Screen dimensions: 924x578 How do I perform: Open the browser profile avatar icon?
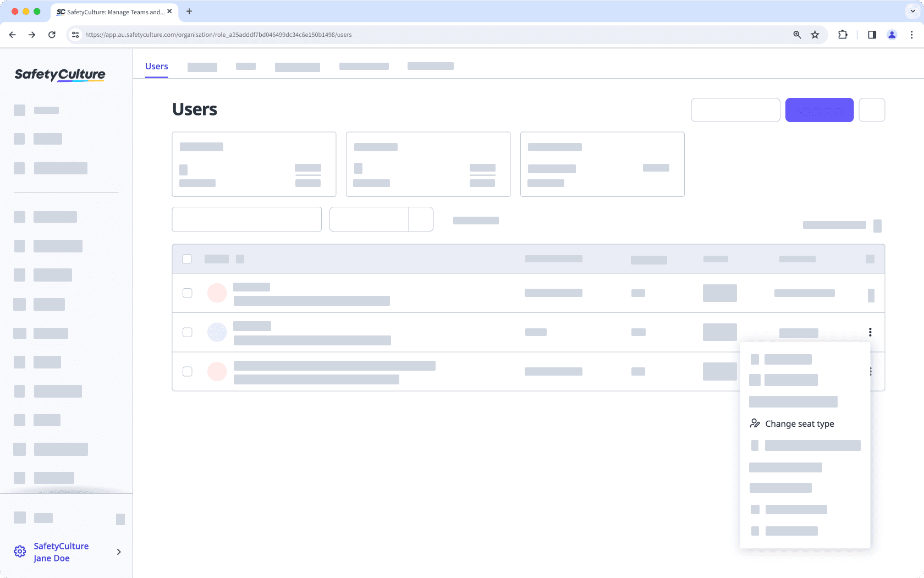coord(892,34)
